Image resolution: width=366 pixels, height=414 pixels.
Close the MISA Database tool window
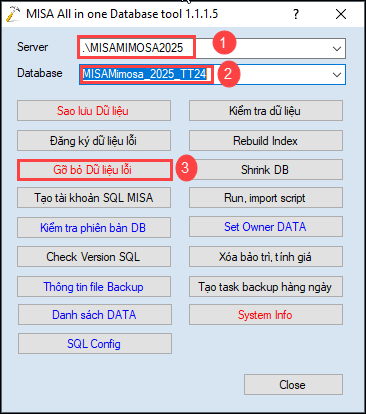[x=341, y=14]
